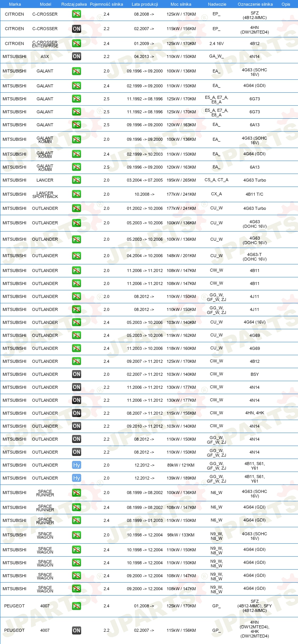Select the 89kW / 121KM power cell
The image size is (298, 644).
click(181, 465)
